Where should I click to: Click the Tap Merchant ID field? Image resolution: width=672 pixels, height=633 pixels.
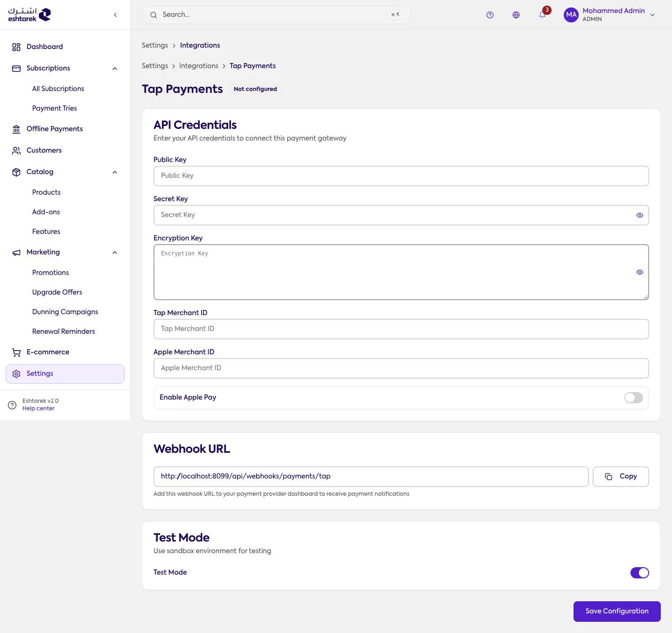pos(401,329)
